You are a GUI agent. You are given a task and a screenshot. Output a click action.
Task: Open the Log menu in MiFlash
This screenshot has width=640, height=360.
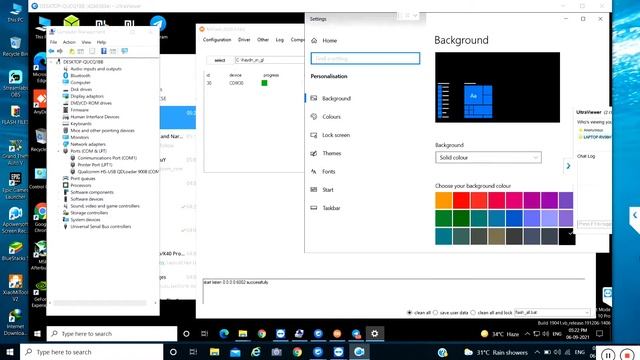tap(280, 40)
